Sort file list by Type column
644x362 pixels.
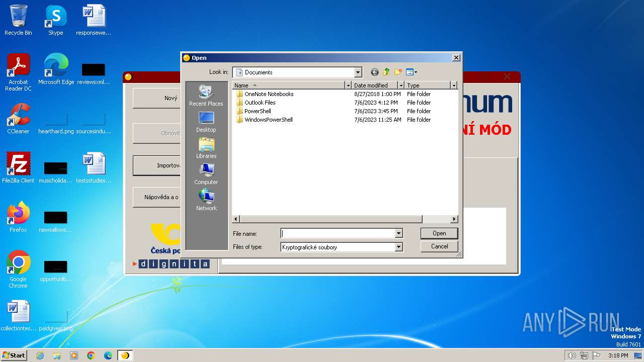(427, 85)
